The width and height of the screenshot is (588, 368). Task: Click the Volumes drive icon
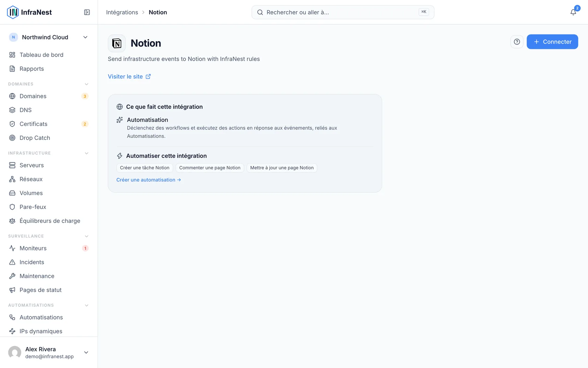12,193
